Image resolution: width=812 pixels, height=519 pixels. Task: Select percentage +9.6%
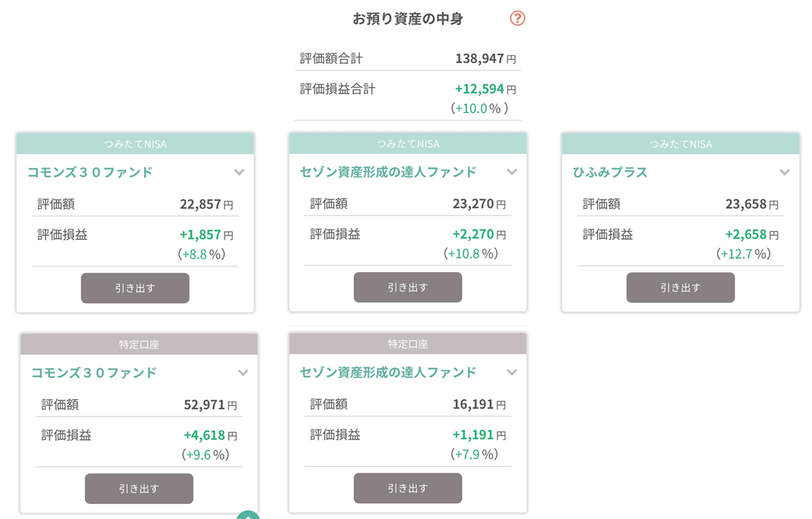(205, 455)
